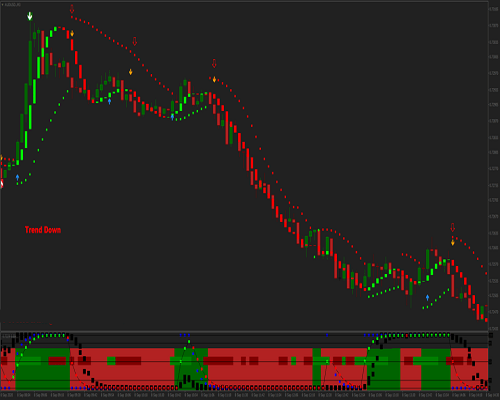Click blue up arrow beneath the first pullback low

pyautogui.click(x=109, y=101)
